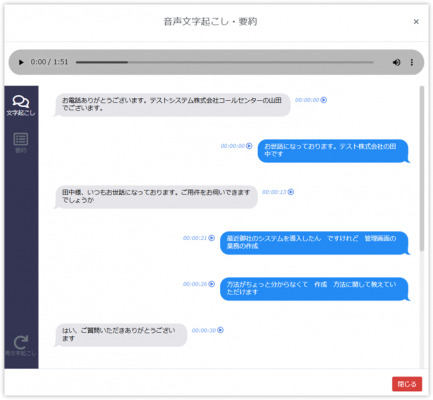Click the 00:00:13 timestamp link
Viewport: 433px width, 400px height.
point(274,192)
